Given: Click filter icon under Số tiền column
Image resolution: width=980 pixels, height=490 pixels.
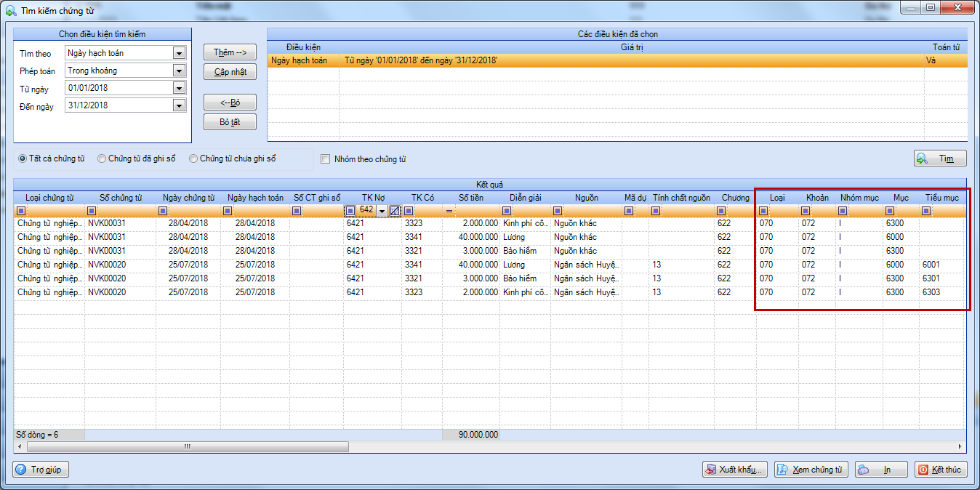Looking at the screenshot, I should point(449,211).
